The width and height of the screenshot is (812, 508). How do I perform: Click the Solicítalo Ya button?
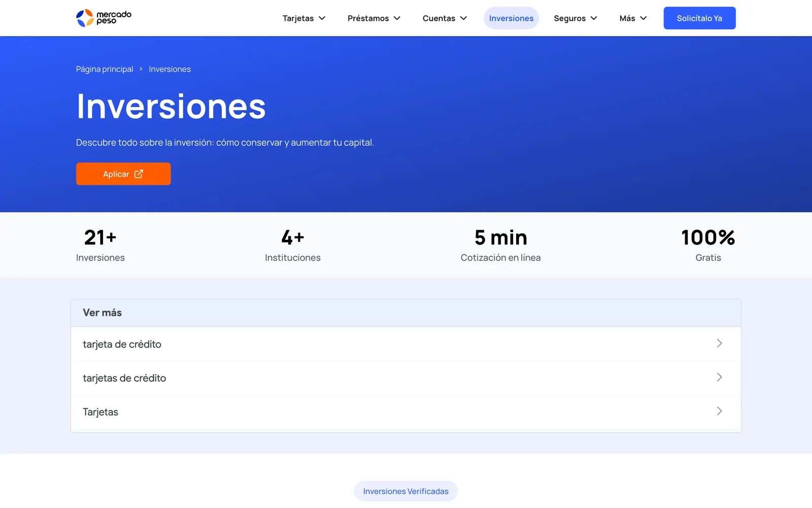699,18
